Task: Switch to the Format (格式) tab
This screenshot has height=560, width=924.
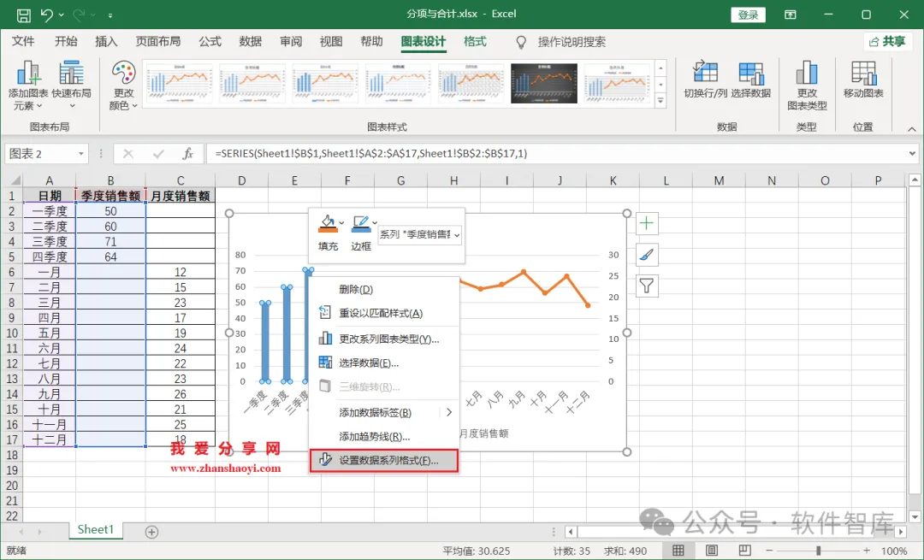Action: (x=475, y=41)
